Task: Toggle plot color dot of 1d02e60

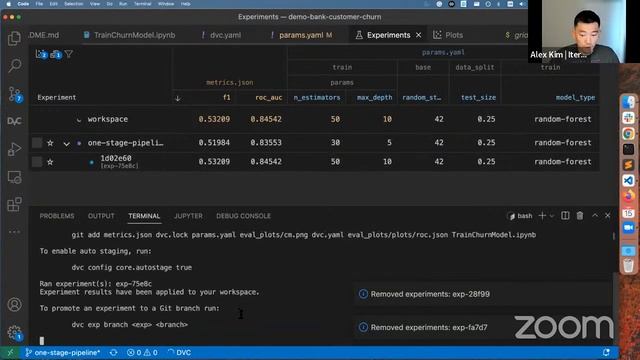Action: (x=91, y=162)
